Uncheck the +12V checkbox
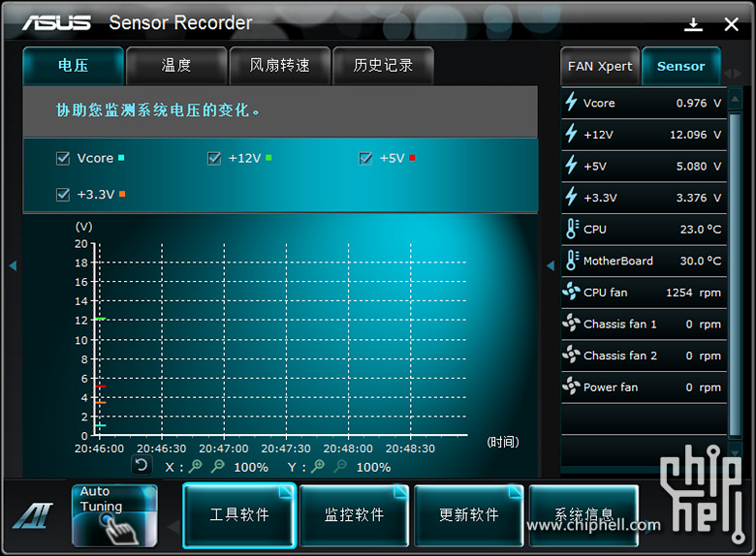 pyautogui.click(x=214, y=158)
